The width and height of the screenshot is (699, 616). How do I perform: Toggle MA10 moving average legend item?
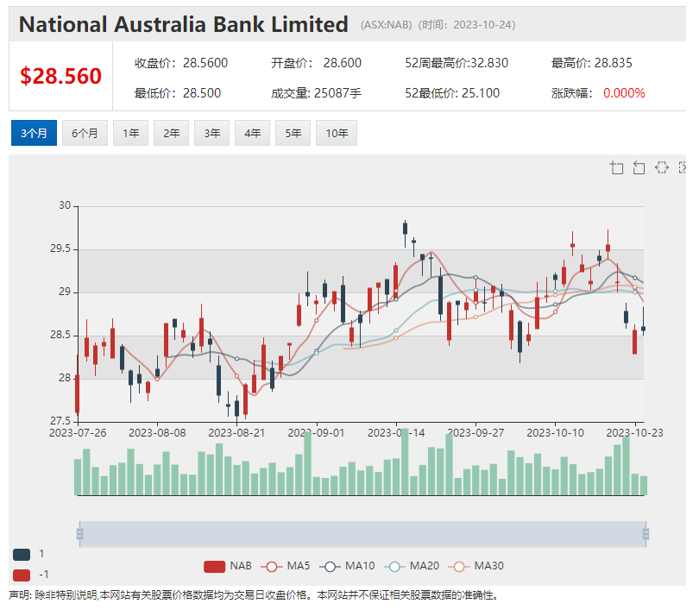[347, 566]
